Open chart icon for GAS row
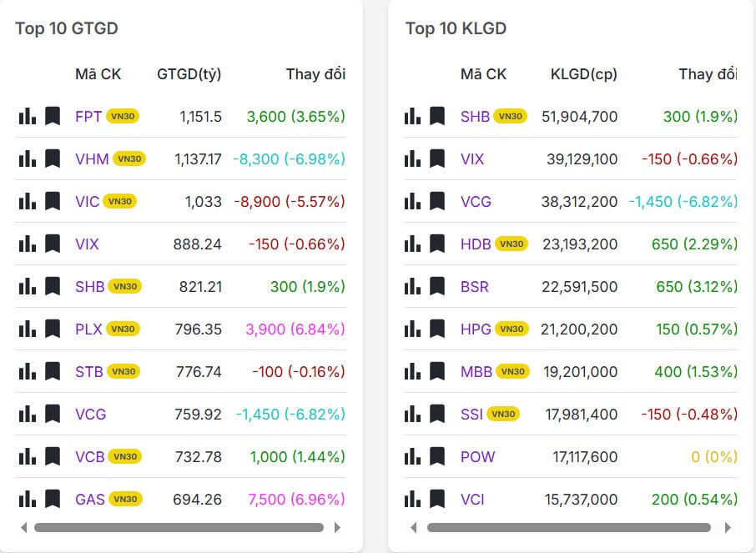The image size is (756, 553). (28, 499)
